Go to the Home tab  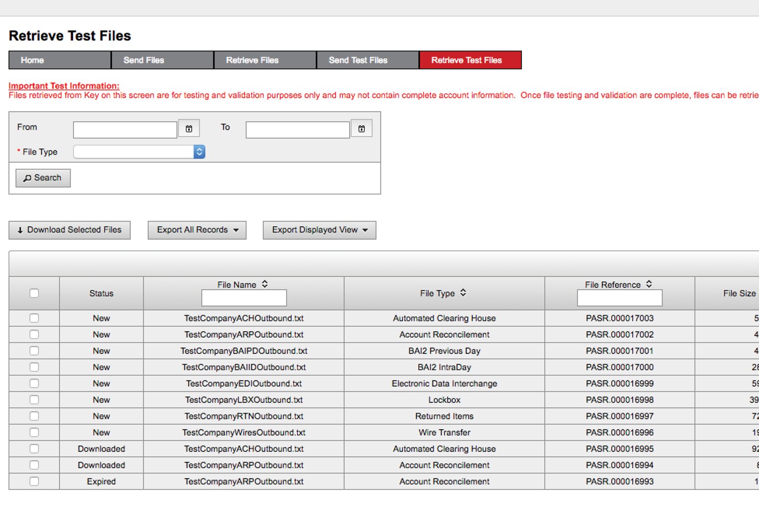tap(59, 60)
